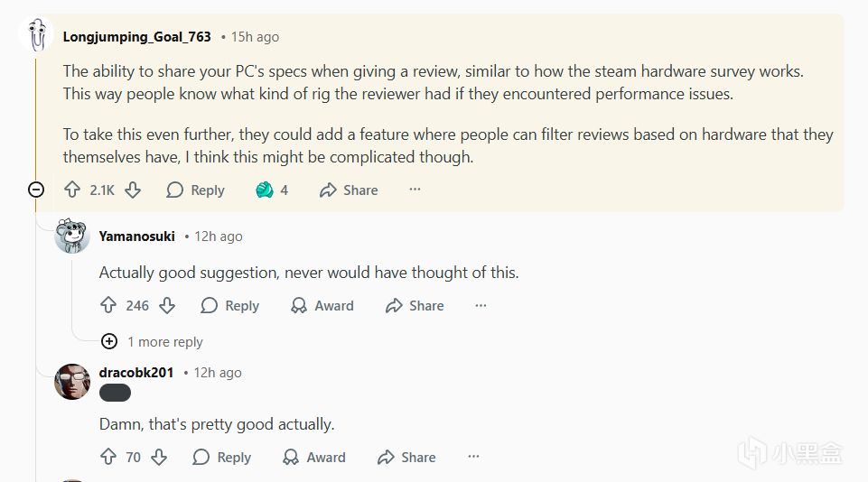This screenshot has width=868, height=482.
Task: Give an Award to Yamanosuki's comment
Action: pos(322,306)
